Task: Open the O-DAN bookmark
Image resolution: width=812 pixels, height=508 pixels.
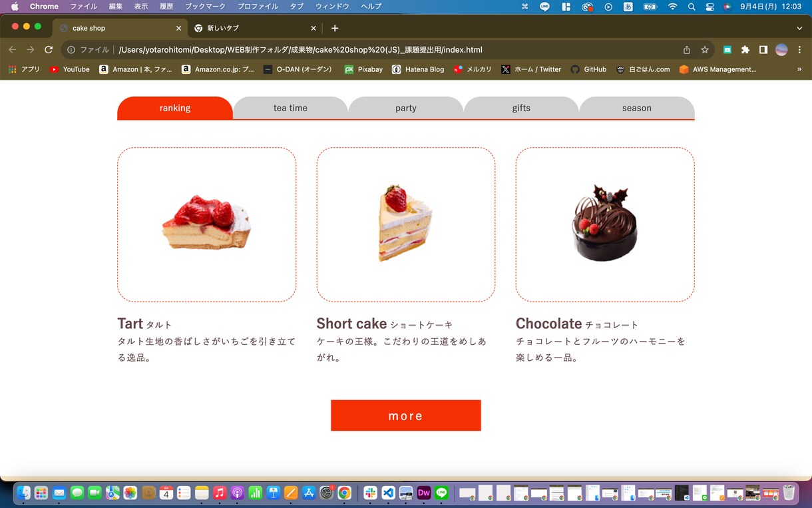Action: 298,69
